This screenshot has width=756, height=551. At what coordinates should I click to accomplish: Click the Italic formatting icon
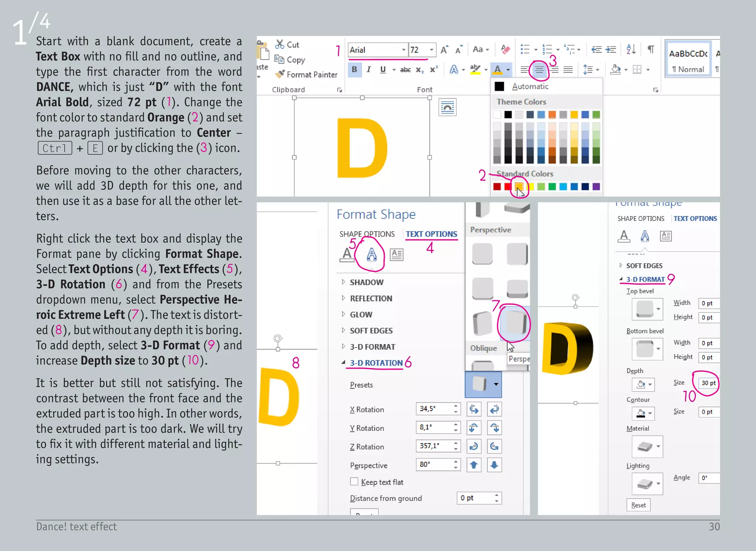(x=368, y=69)
